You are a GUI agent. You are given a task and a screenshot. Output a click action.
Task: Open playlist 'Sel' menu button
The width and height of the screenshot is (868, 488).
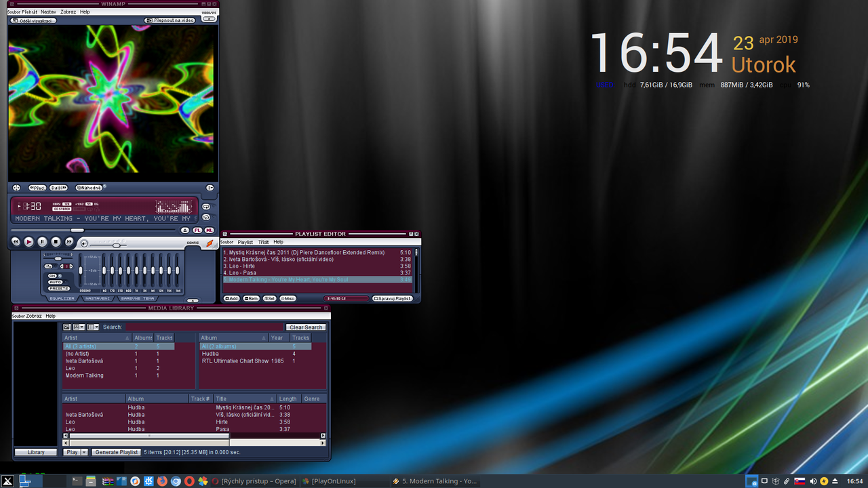pyautogui.click(x=269, y=298)
